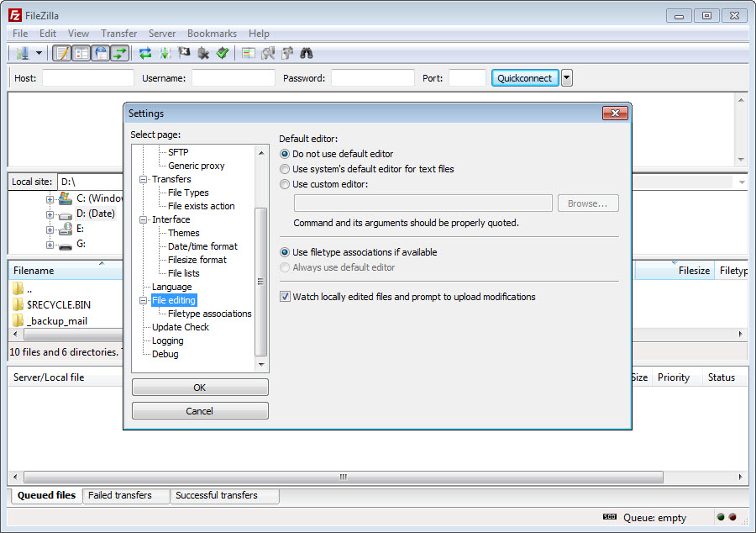Open the Site Manager dropdown arrow
756x533 pixels.
(39, 53)
